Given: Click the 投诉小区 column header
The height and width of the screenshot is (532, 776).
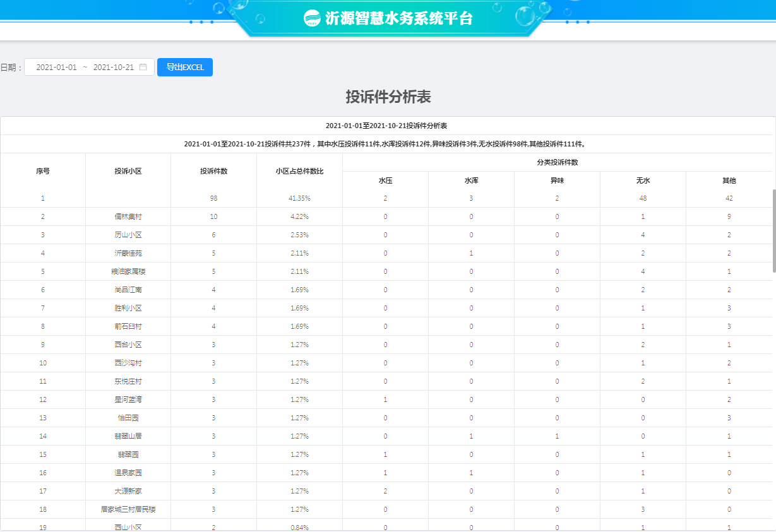Looking at the screenshot, I should [x=128, y=171].
